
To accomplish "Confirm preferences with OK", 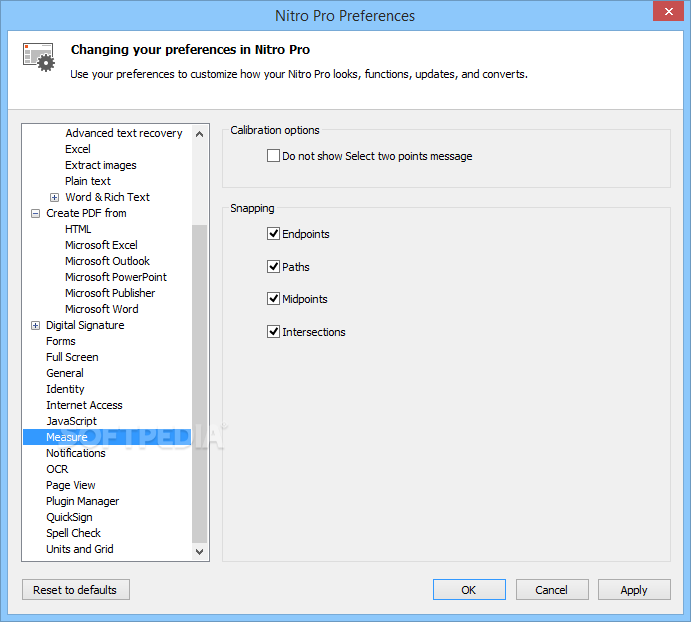I will coord(469,590).
